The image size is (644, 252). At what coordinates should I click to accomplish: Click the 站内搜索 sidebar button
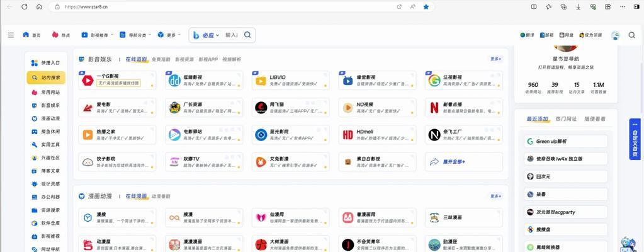[46, 77]
